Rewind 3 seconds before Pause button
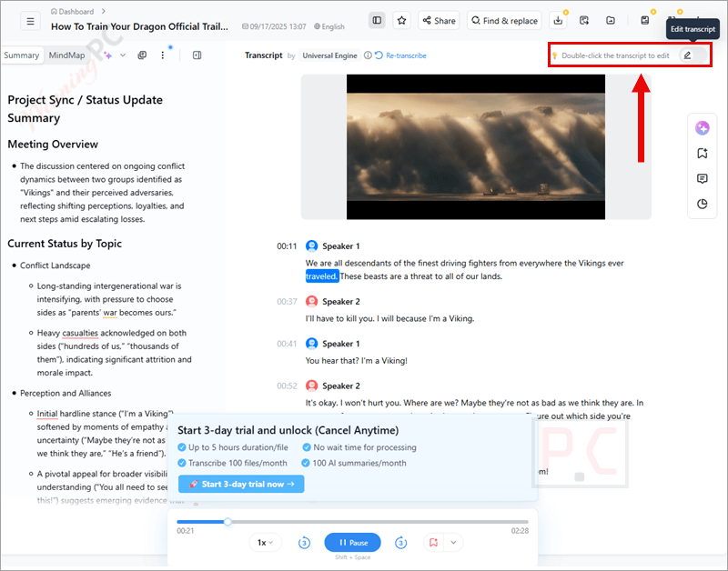 [304, 542]
